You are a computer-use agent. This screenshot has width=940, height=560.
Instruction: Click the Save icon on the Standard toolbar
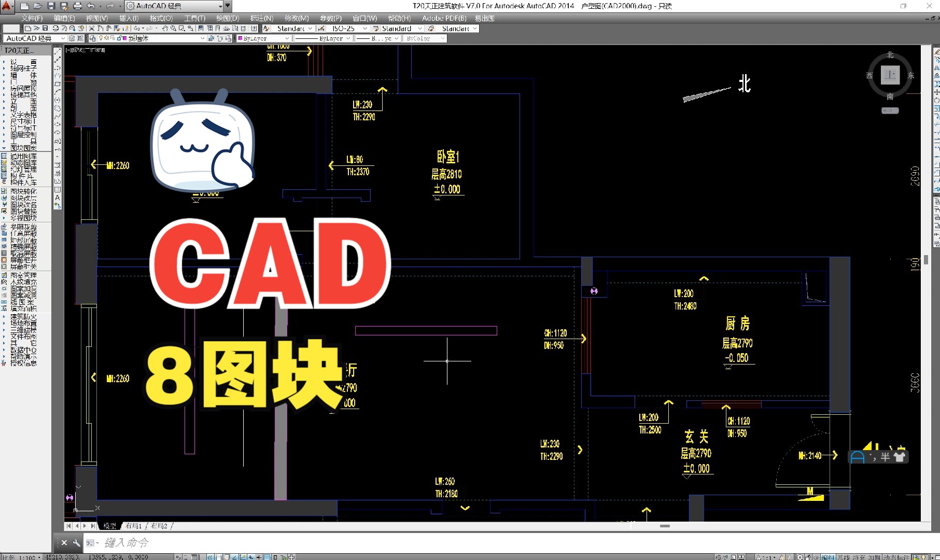(x=45, y=29)
